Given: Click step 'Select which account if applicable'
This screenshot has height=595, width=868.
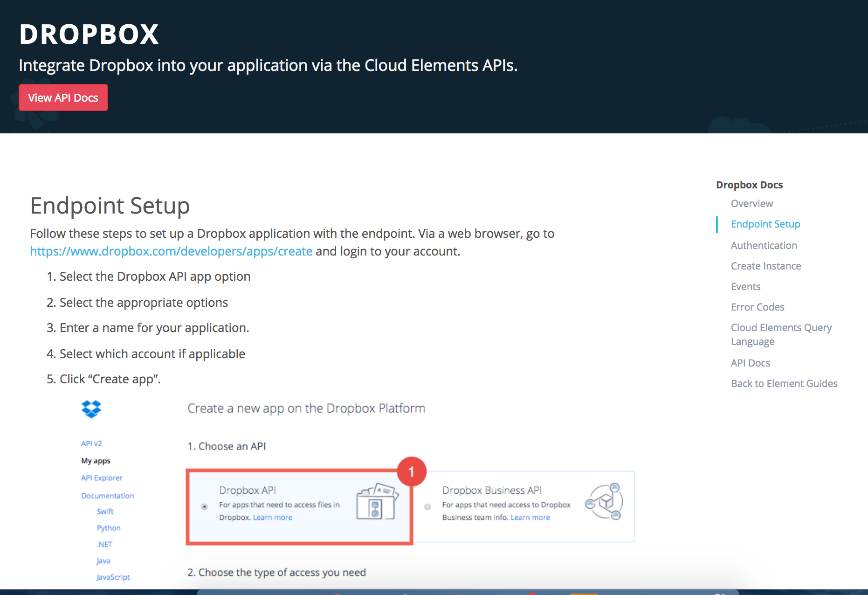Looking at the screenshot, I should (152, 354).
